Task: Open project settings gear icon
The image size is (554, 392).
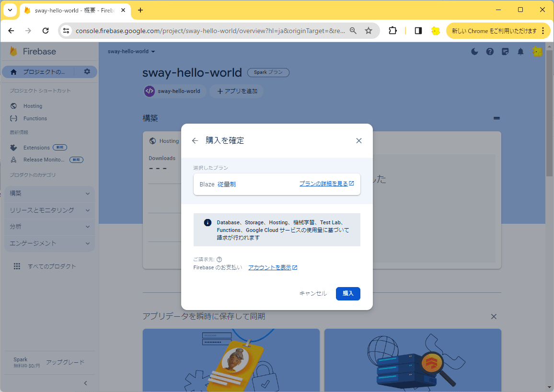Action: [x=87, y=72]
